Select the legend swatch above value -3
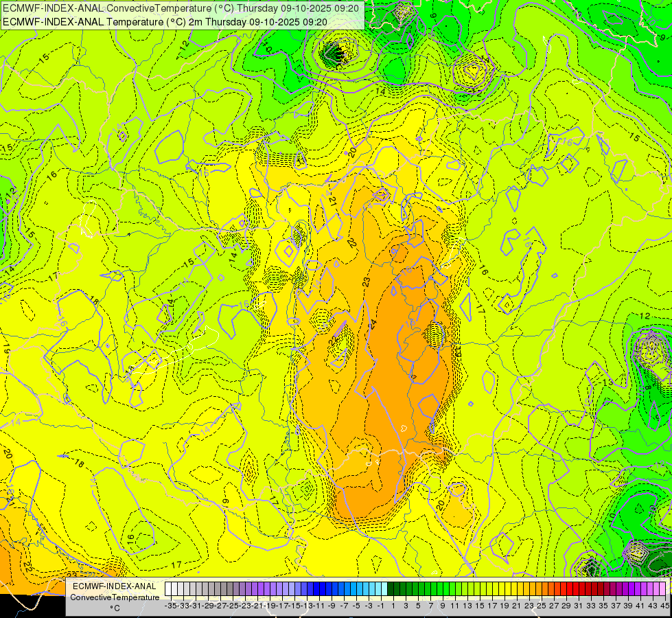672x618 pixels. (366, 589)
